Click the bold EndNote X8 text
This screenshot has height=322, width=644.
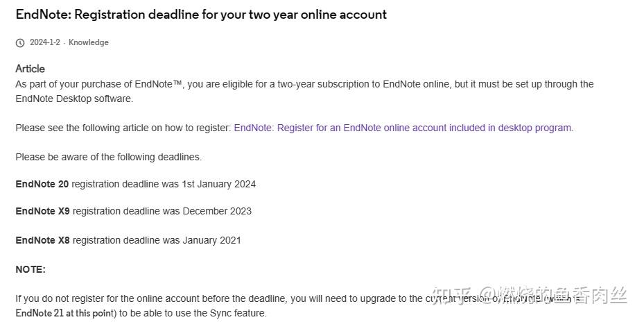(42, 240)
